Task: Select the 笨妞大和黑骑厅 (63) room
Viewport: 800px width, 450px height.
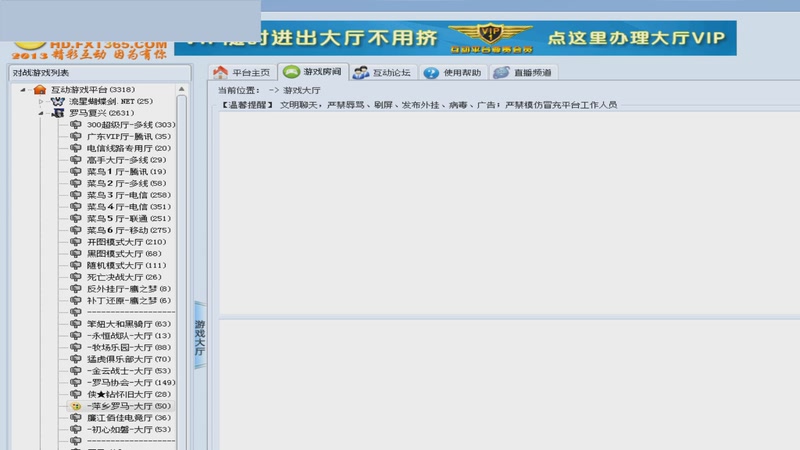Action: pos(129,324)
